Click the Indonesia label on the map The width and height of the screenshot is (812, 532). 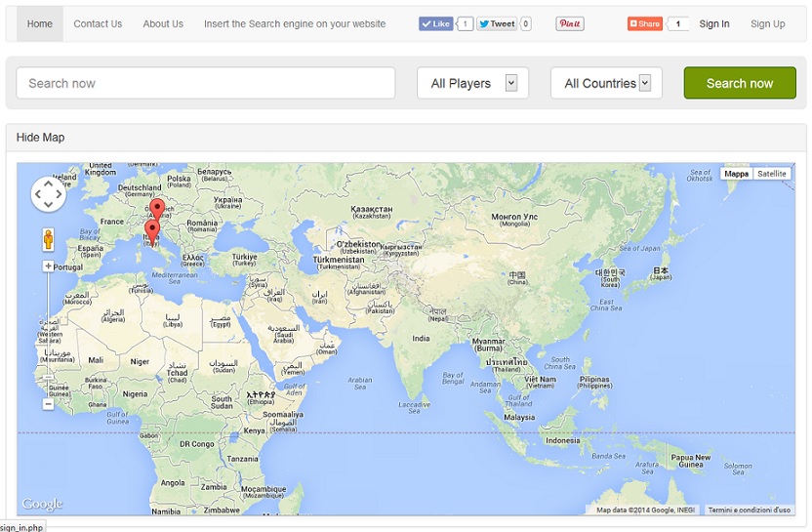[x=563, y=440]
